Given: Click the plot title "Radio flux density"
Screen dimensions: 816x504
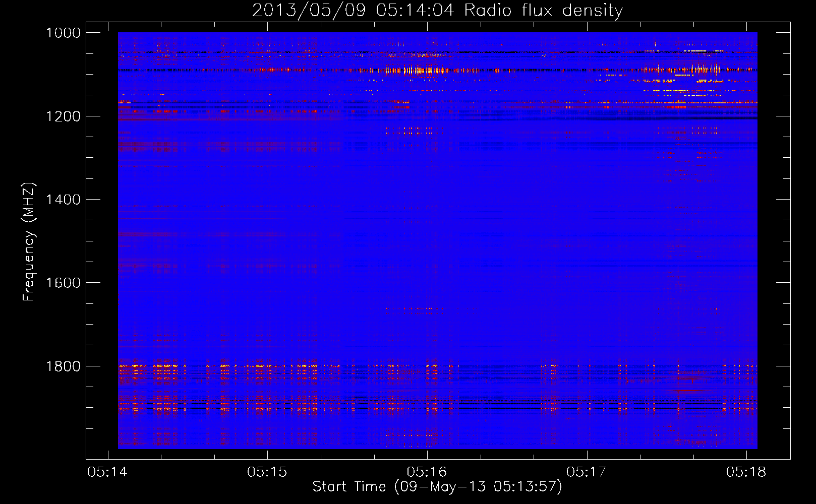Looking at the screenshot, I should [x=543, y=10].
